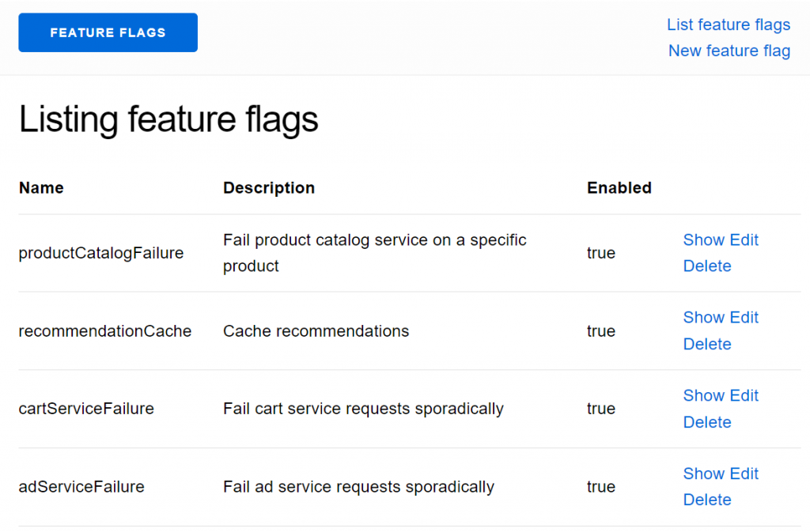
Task: Click the productCatalogFailure name cell
Action: tap(101, 253)
